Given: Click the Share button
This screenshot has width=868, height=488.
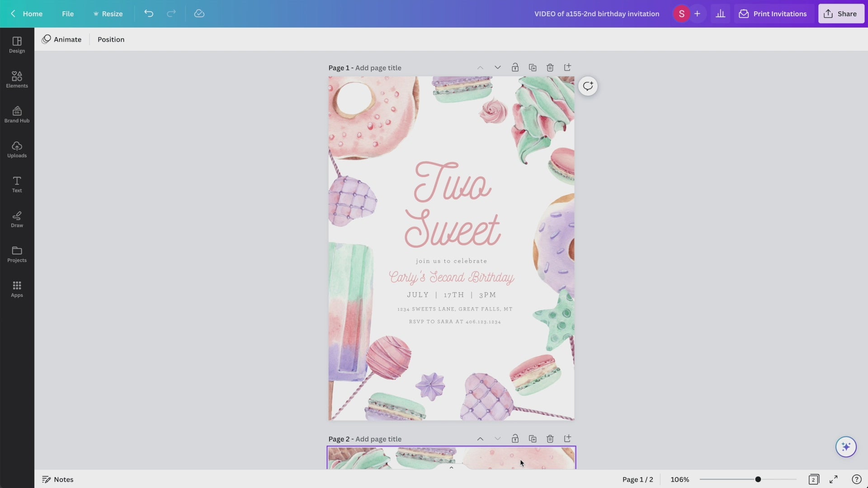Looking at the screenshot, I should pos(841,14).
